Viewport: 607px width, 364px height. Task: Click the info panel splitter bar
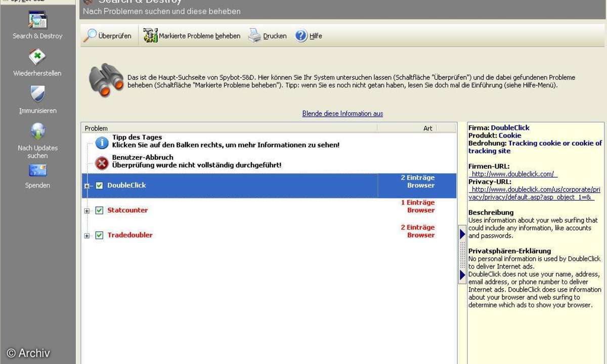pyautogui.click(x=462, y=254)
